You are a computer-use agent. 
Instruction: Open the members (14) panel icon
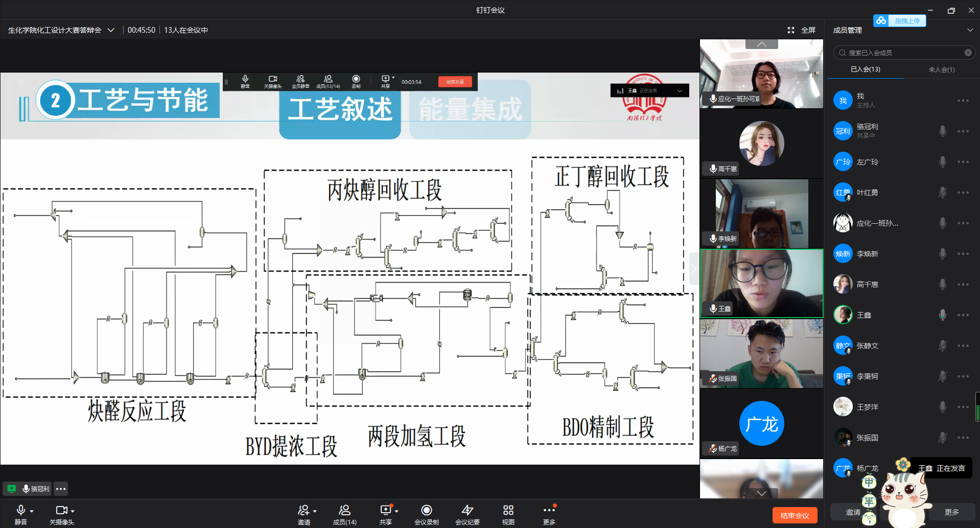(x=345, y=511)
